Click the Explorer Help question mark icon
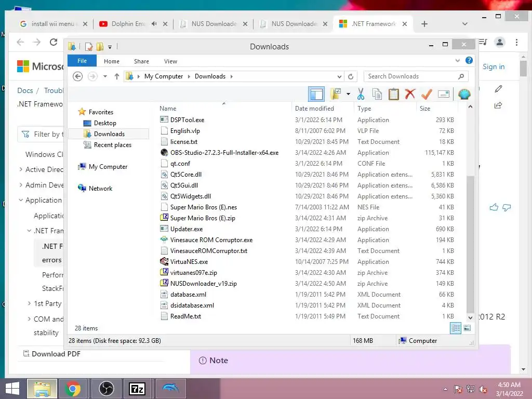The image size is (532, 399). pos(469,60)
